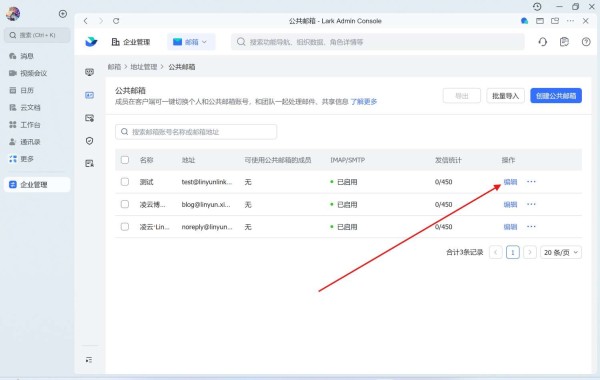Screen dimensions: 600x380
Task: Expand the sidebar with the bottom toggle icon
Action: point(89,360)
